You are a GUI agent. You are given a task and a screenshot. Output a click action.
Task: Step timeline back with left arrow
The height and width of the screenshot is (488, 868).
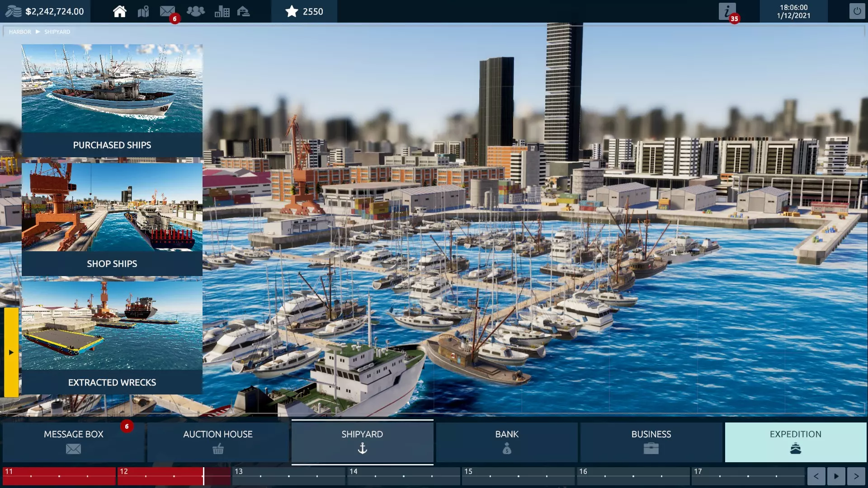pyautogui.click(x=816, y=476)
